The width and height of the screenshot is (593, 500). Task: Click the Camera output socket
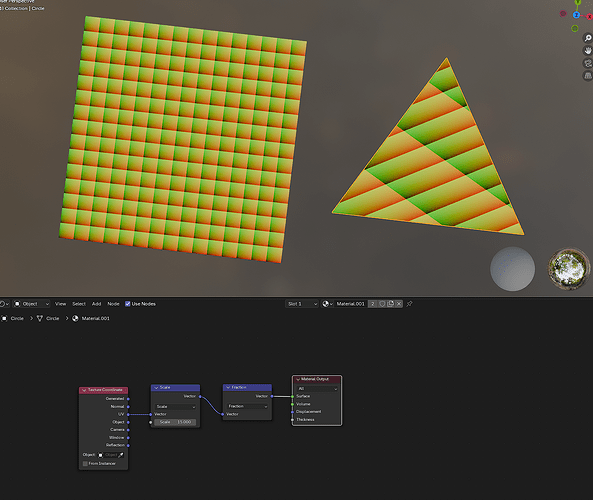128,430
